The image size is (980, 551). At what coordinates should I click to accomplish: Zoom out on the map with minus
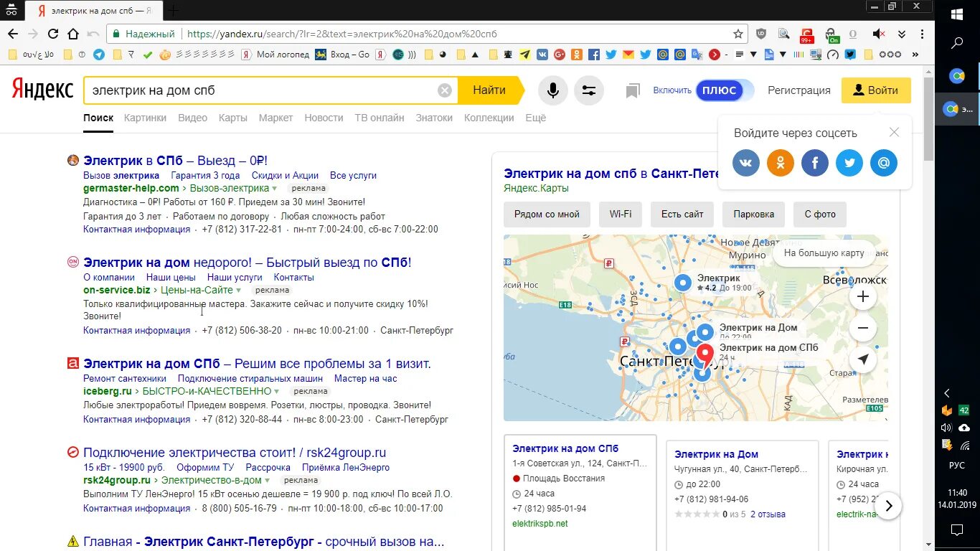[x=863, y=329]
